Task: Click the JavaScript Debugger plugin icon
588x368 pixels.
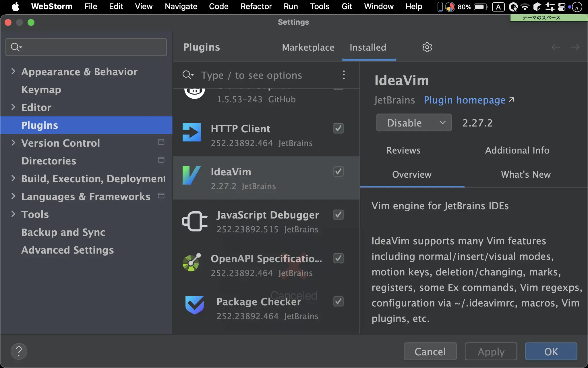Action: [195, 221]
